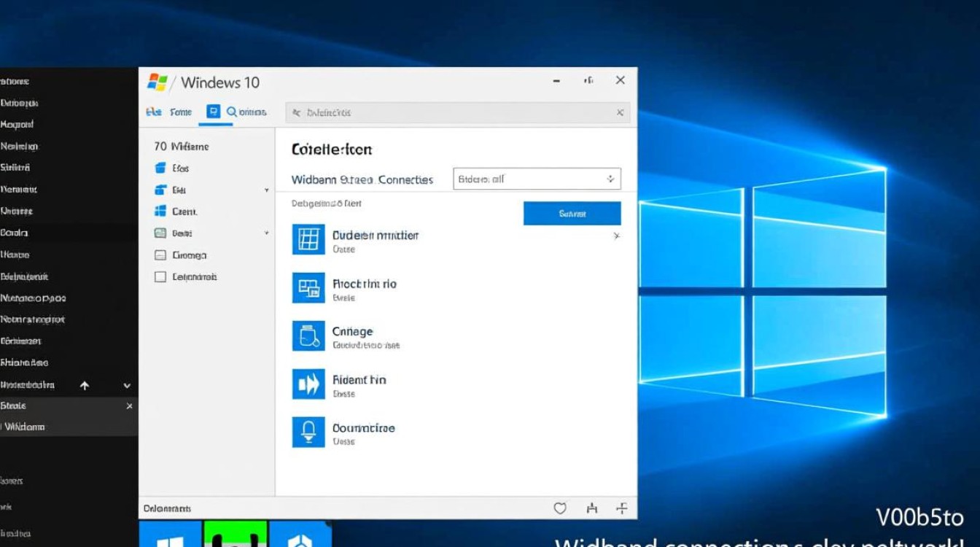The width and height of the screenshot is (980, 547).
Task: Click the green tile in the taskbar
Action: (236, 535)
